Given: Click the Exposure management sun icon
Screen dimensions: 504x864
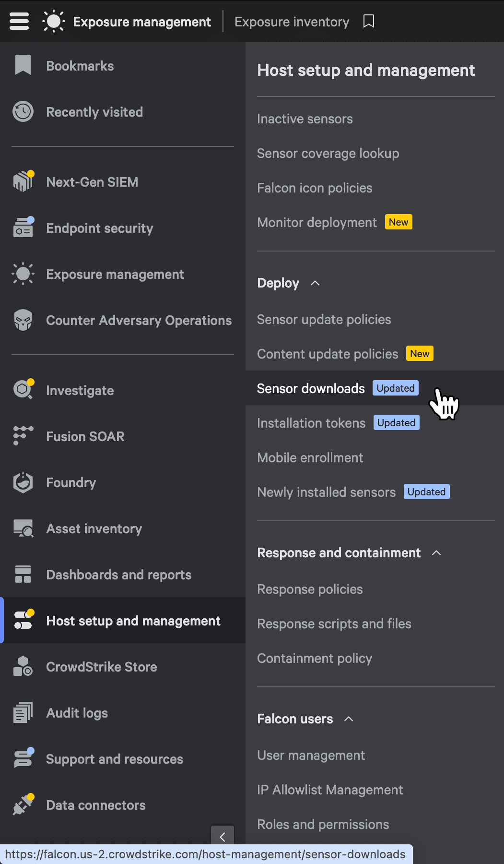Looking at the screenshot, I should click(53, 21).
